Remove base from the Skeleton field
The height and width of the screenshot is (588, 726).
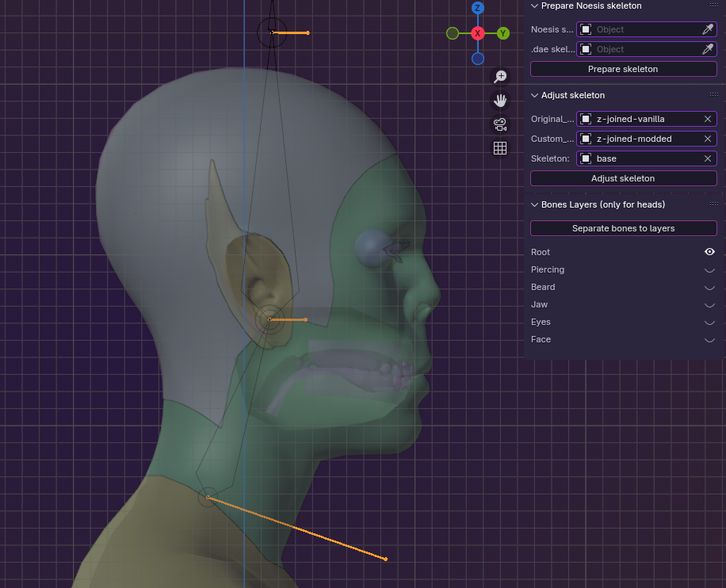pos(707,158)
